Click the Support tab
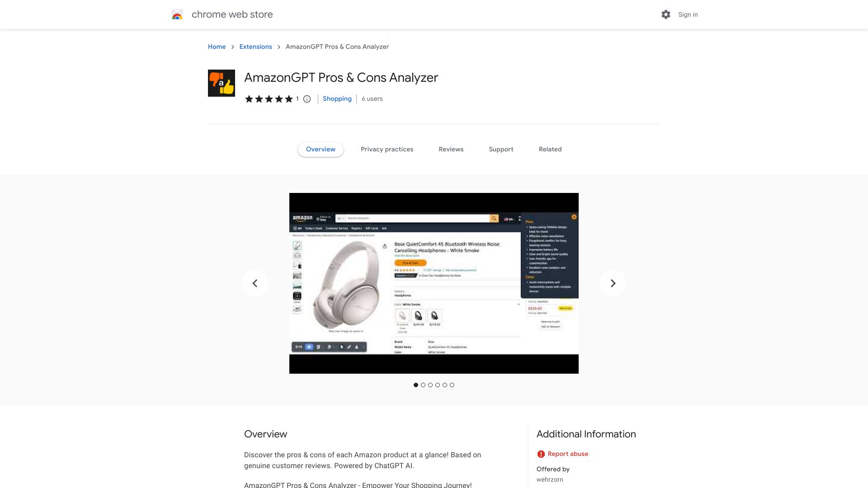 (x=501, y=149)
